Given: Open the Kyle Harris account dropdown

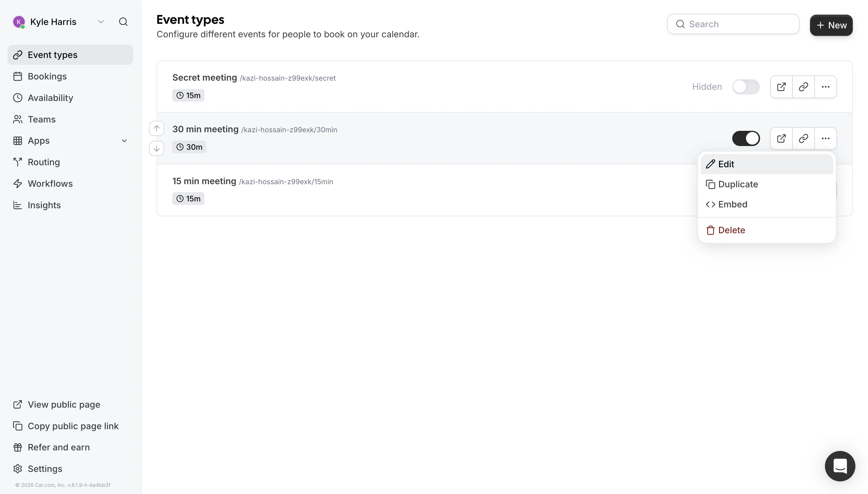Looking at the screenshot, I should (100, 22).
